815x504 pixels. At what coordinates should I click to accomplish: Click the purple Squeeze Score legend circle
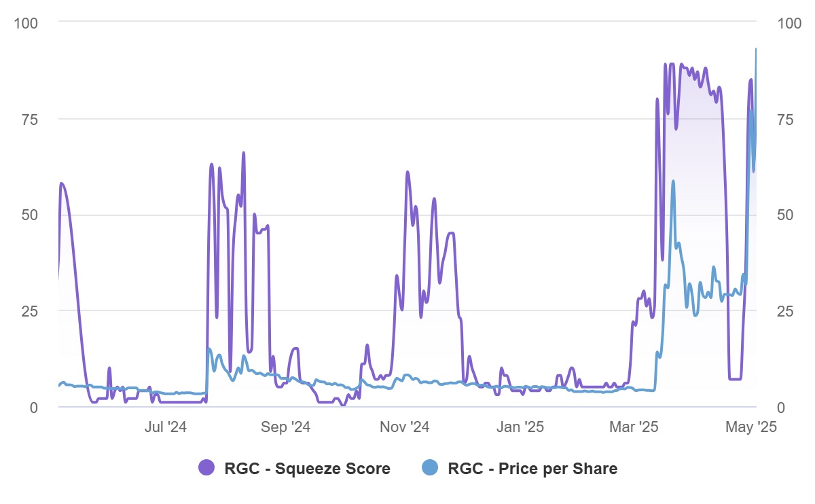[207, 468]
